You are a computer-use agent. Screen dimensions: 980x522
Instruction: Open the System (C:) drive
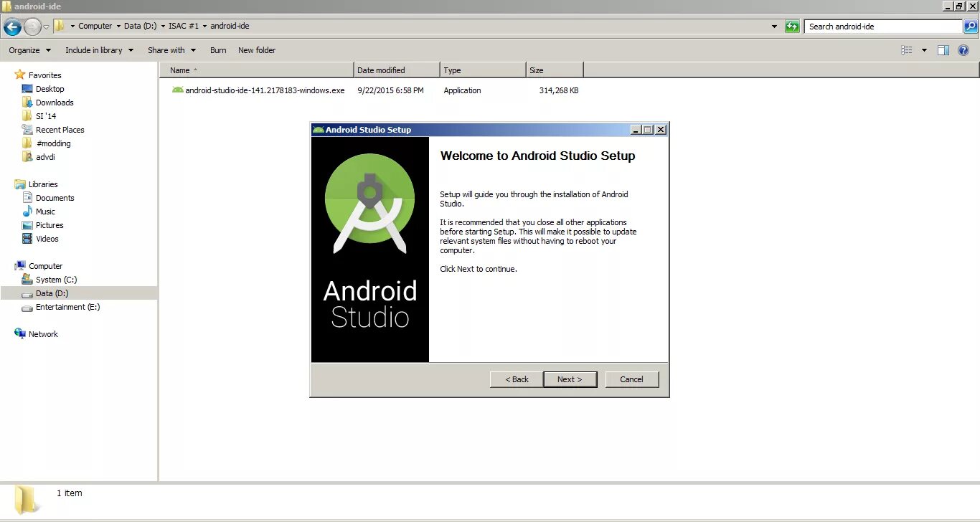56,280
